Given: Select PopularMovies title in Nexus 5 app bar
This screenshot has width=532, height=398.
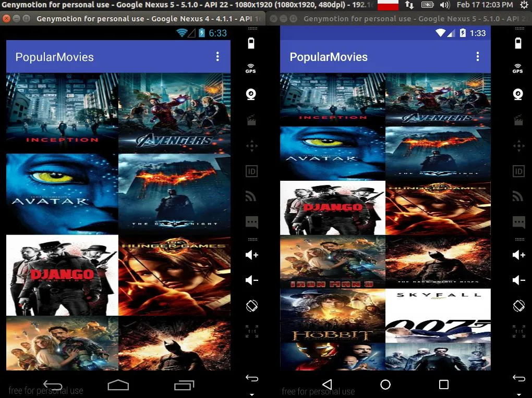Looking at the screenshot, I should (329, 57).
